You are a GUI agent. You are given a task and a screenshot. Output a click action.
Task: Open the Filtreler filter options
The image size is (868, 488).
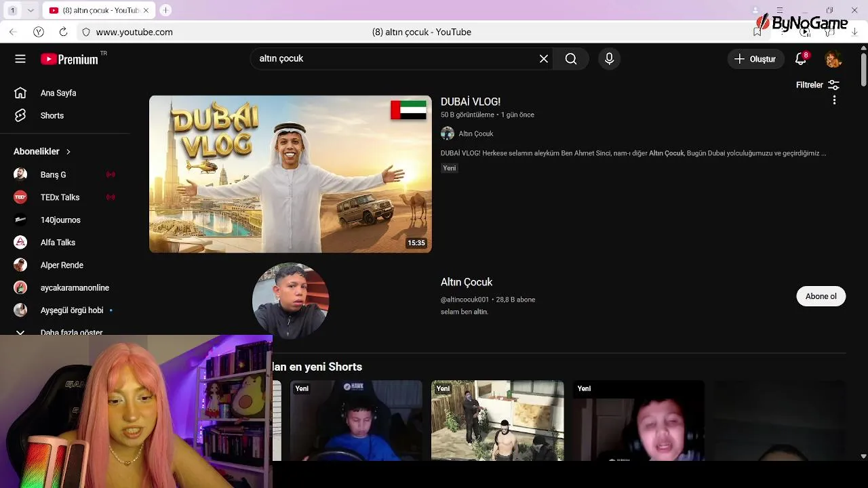[818, 85]
